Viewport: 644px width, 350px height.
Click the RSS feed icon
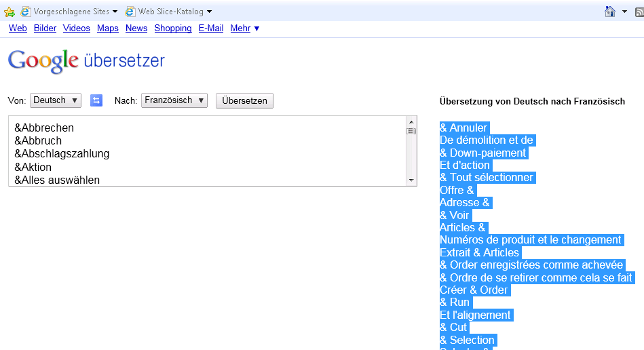pos(639,12)
